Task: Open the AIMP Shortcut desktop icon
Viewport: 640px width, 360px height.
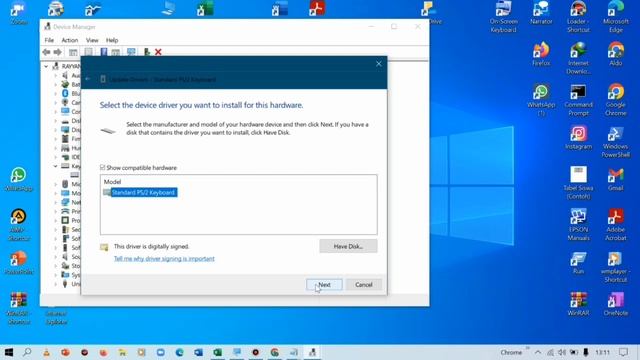Action: 18,225
